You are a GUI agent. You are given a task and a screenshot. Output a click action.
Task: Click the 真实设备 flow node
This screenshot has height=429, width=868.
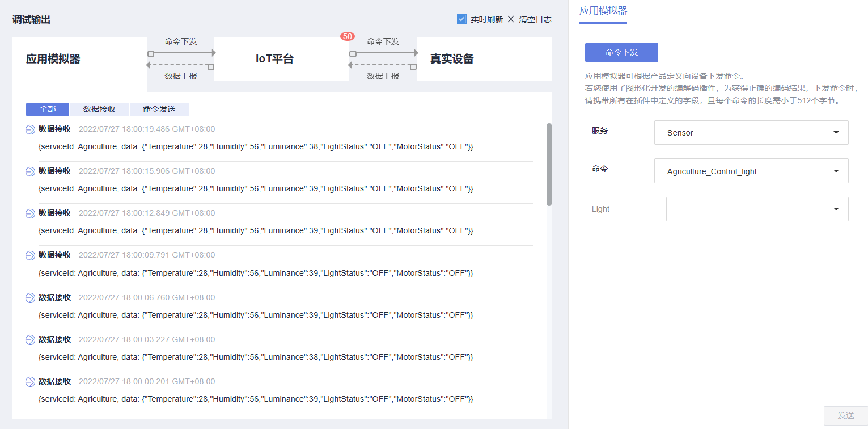coord(484,59)
